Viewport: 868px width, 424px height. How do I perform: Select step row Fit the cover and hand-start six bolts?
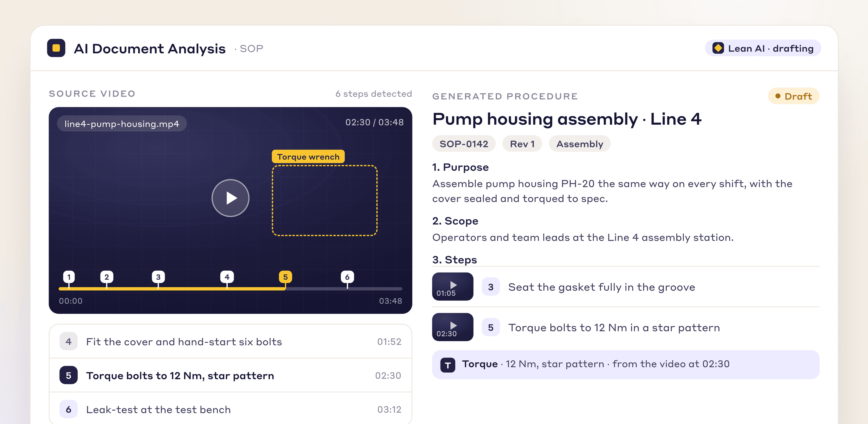tap(230, 341)
